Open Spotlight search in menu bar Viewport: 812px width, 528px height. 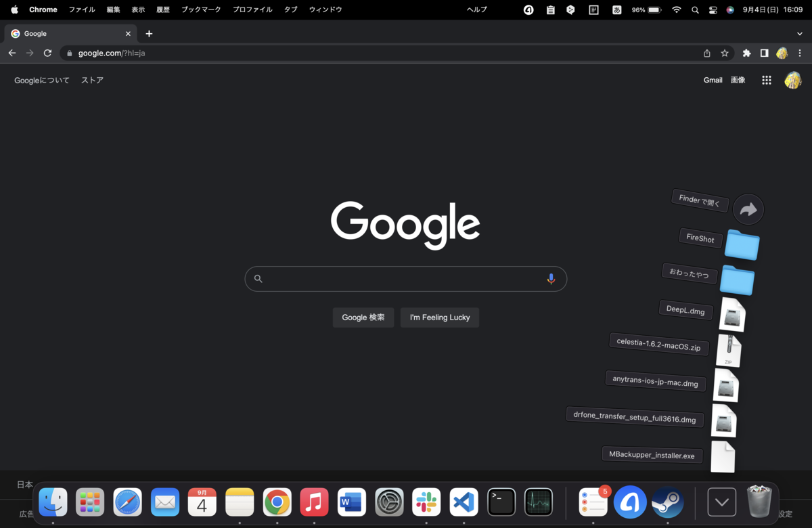coord(695,9)
